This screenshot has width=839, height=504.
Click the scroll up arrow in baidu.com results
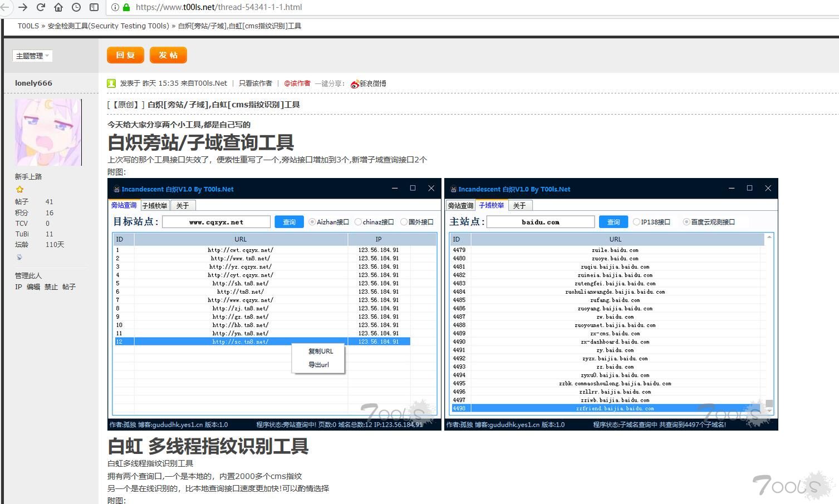click(769, 238)
